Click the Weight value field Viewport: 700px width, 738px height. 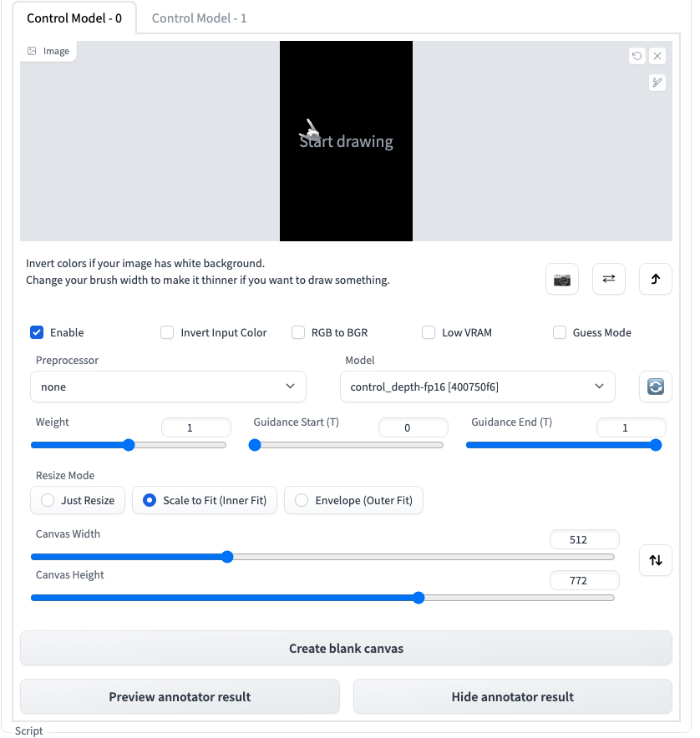[x=196, y=427]
